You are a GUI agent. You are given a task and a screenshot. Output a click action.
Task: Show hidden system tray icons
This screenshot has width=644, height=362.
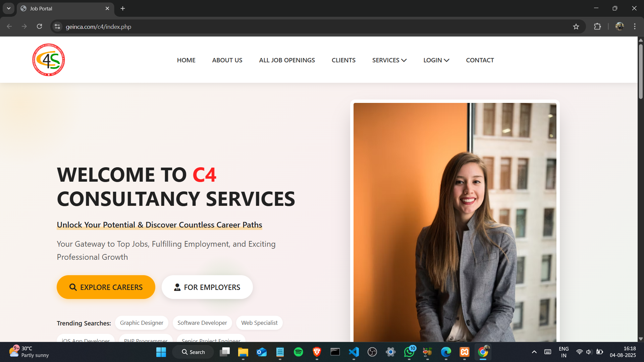(x=534, y=352)
